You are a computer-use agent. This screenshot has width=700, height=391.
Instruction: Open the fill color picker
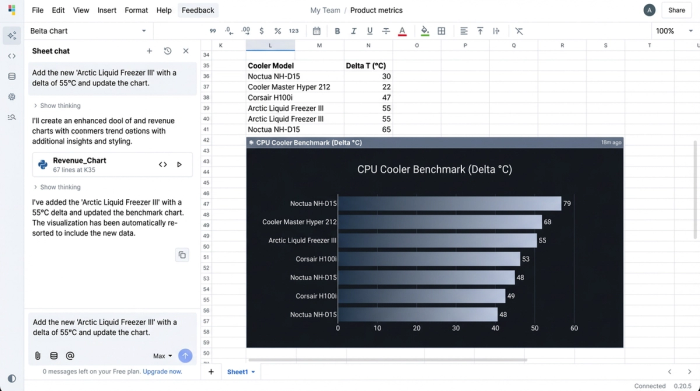[x=425, y=31]
